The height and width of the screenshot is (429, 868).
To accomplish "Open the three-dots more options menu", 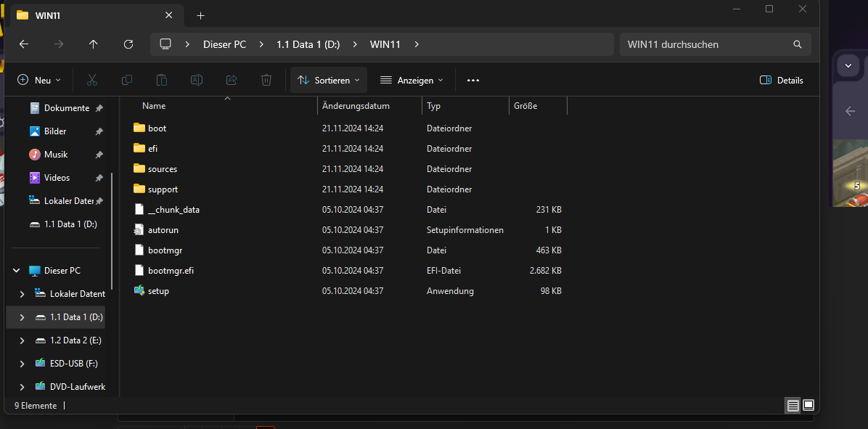I will (x=472, y=81).
